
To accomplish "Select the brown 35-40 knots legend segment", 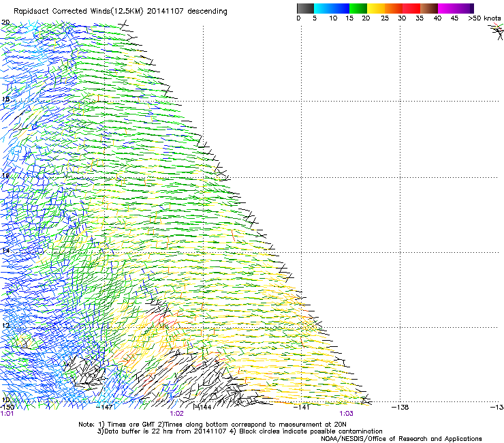I will pyautogui.click(x=429, y=8).
